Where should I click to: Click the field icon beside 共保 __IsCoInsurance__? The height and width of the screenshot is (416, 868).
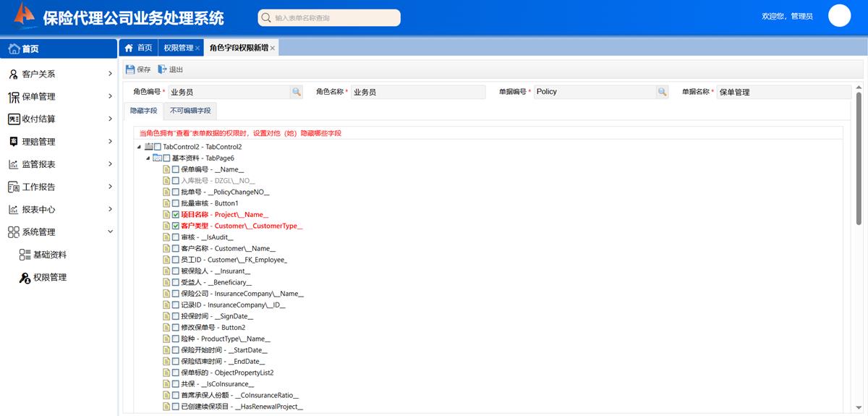[x=166, y=384]
